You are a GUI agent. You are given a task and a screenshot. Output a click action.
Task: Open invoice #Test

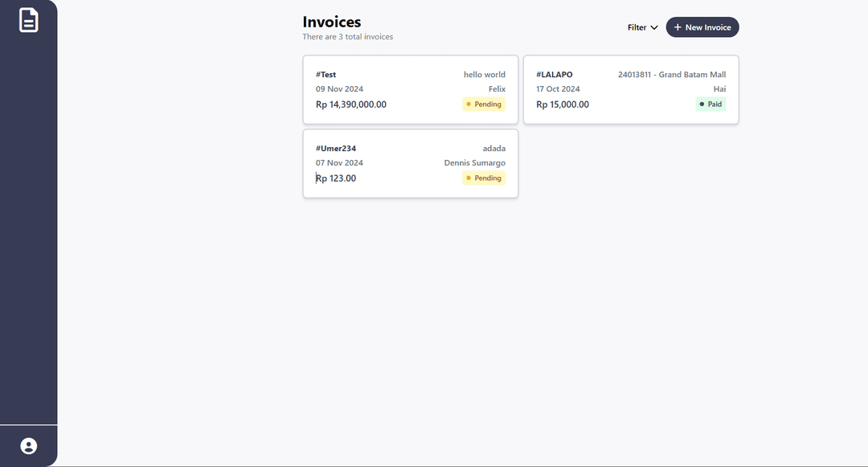pos(411,90)
